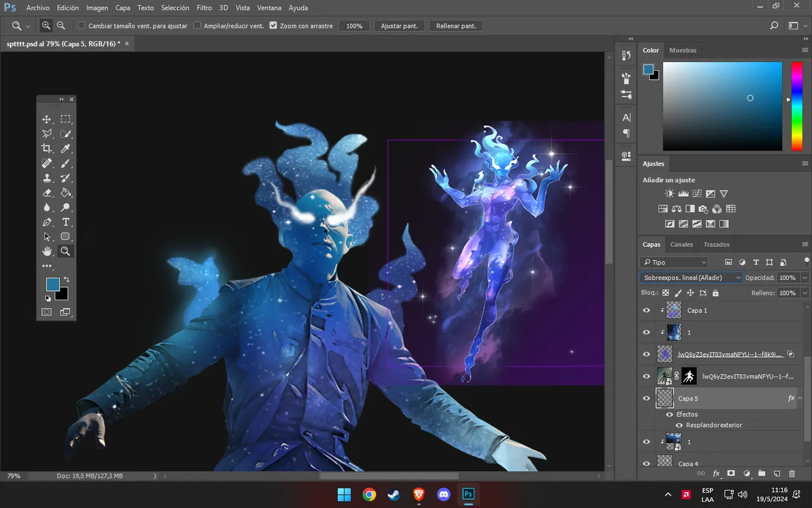This screenshot has width=812, height=508.
Task: Select the Paint Bucket tool
Action: tap(65, 193)
